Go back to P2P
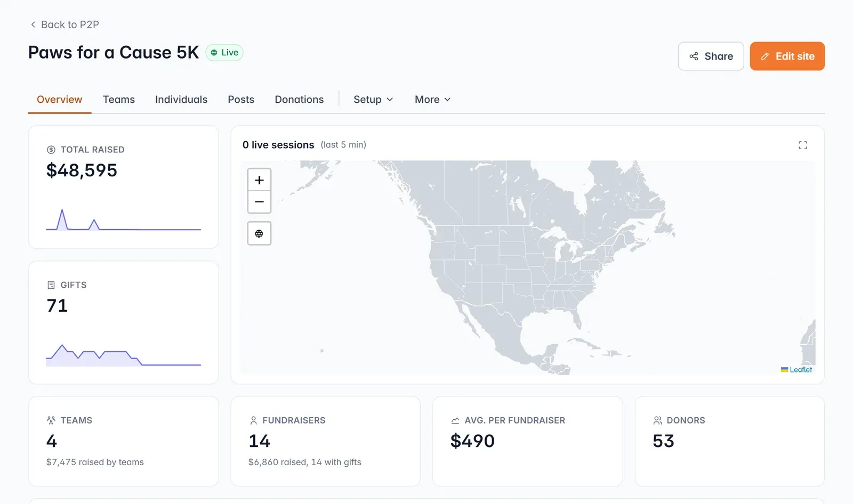The width and height of the screenshot is (853, 504). pos(65,25)
